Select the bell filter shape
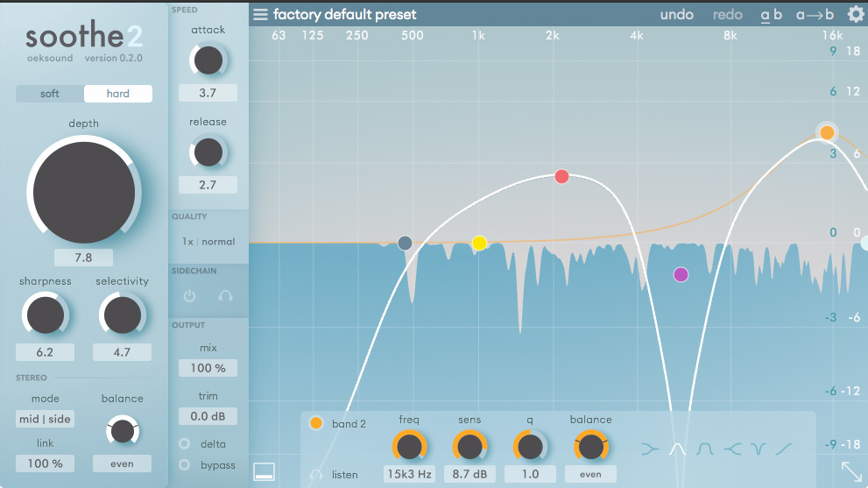The image size is (868, 488). click(677, 448)
